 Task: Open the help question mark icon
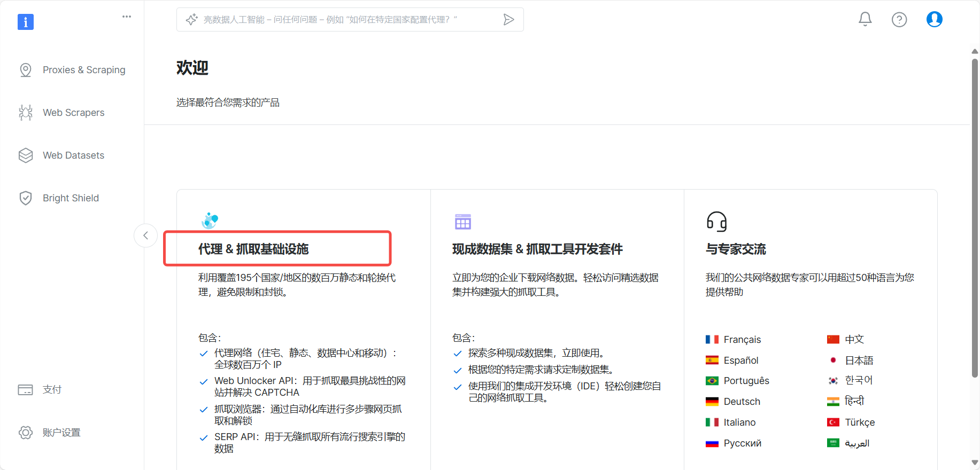(899, 20)
